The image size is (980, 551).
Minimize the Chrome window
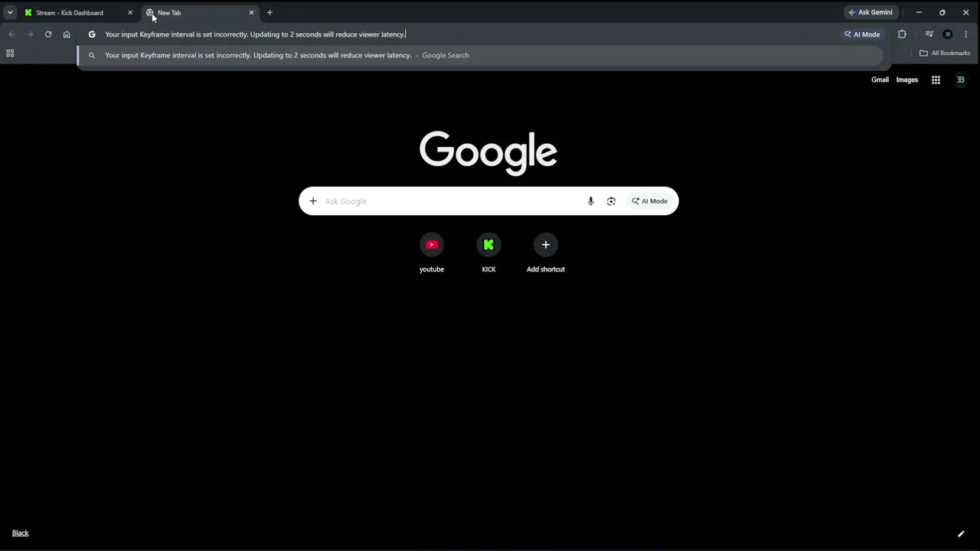tap(919, 12)
